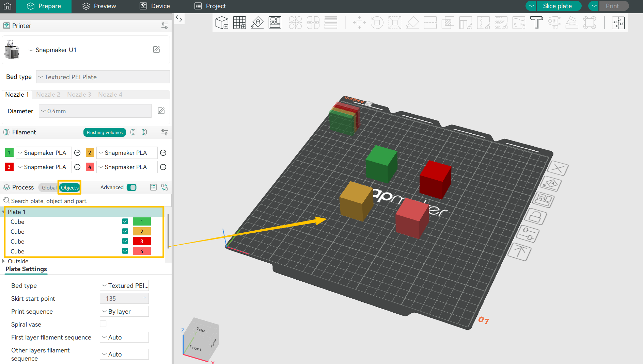Expand the Outside tree node
643x364 pixels.
coord(3,261)
